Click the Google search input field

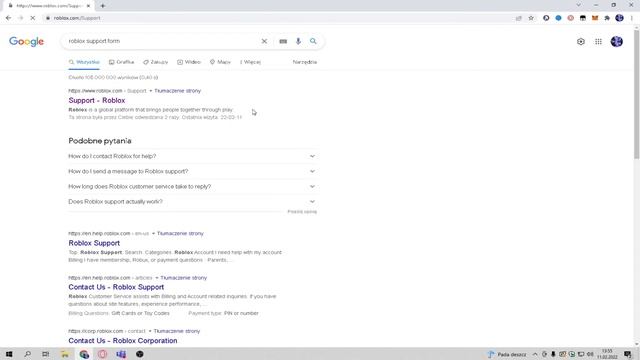pyautogui.click(x=162, y=41)
